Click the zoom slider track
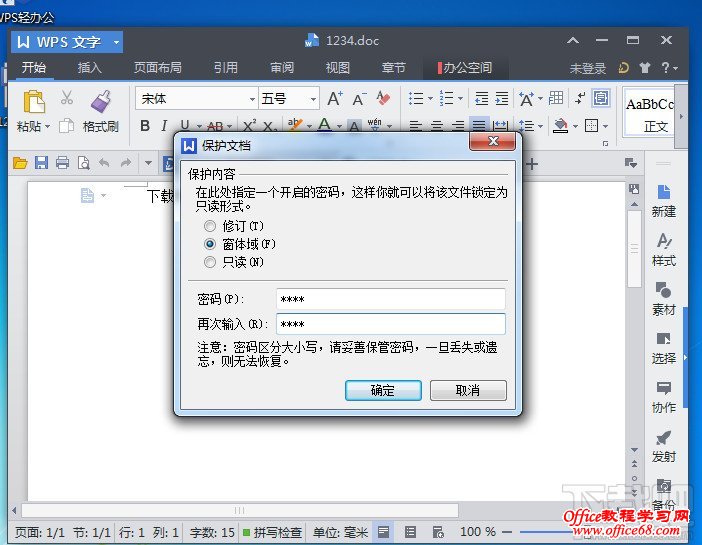The image size is (702, 545). 548,532
